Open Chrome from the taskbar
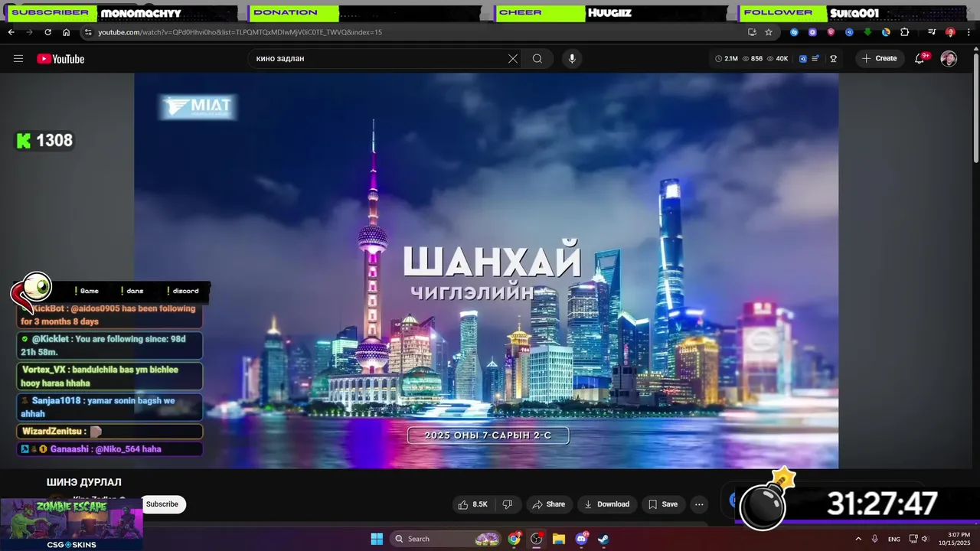This screenshot has height=551, width=980. [x=514, y=539]
